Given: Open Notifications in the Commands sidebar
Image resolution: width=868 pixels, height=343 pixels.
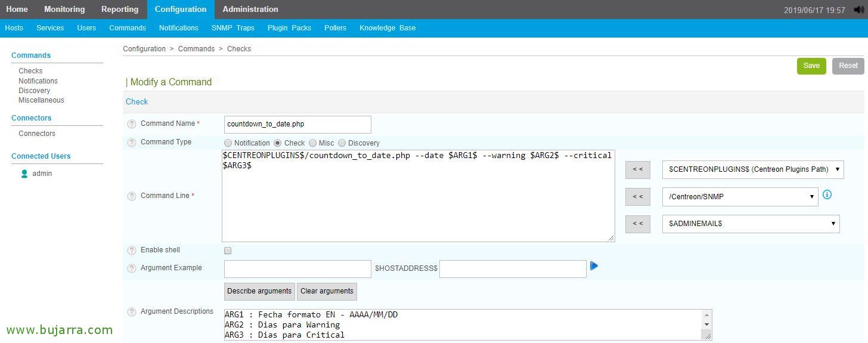Looking at the screenshot, I should click(38, 81).
